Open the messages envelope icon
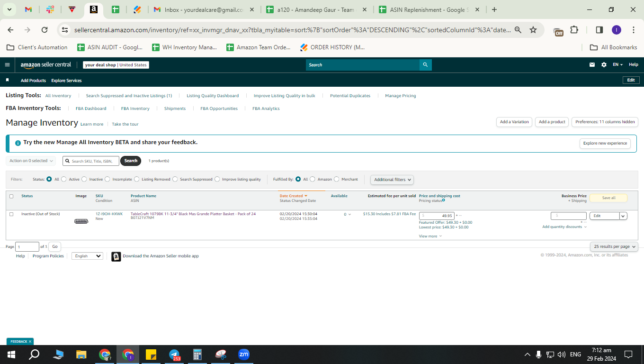Viewport: 644px width, 364px height. pos(592,65)
